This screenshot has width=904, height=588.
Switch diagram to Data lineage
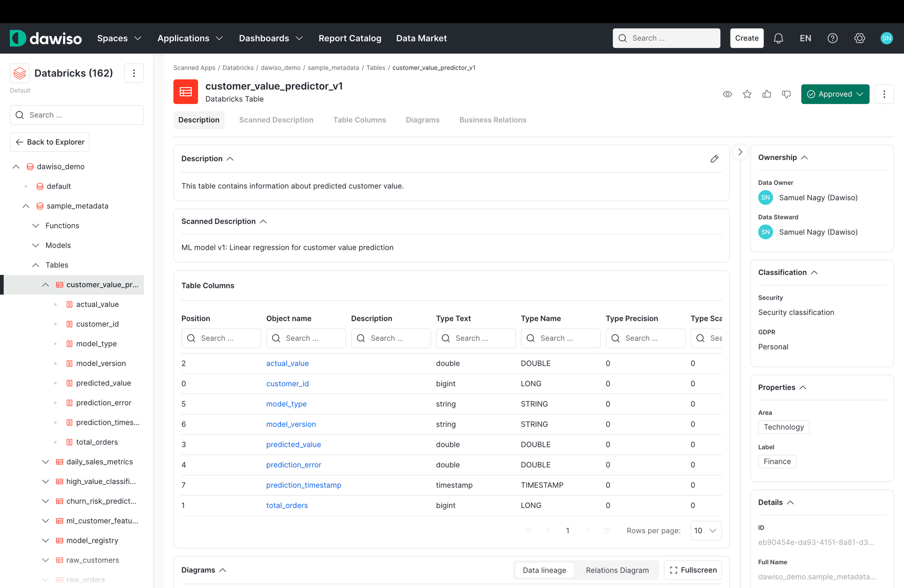click(544, 570)
